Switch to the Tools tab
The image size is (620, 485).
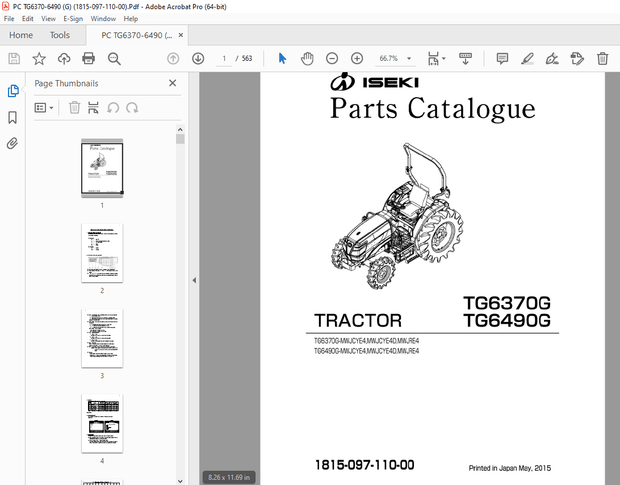point(60,35)
